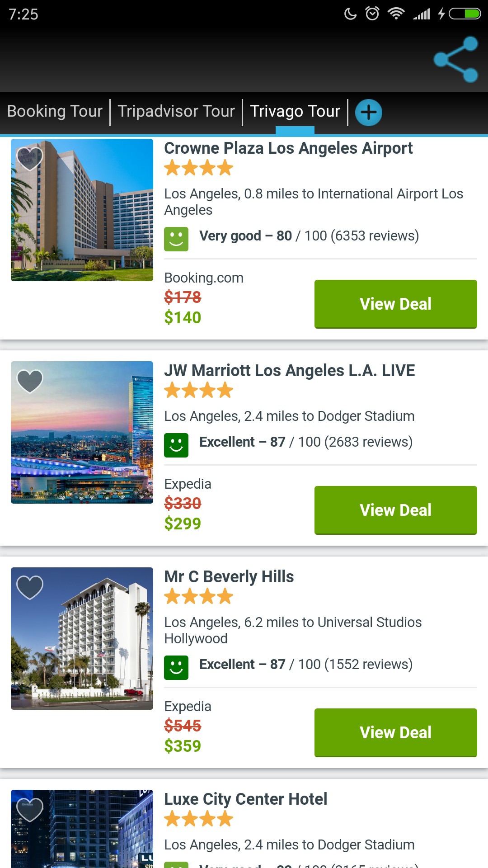View Deal for JW Marriott at $299
Viewport: 488px width, 868px height.
pyautogui.click(x=395, y=510)
